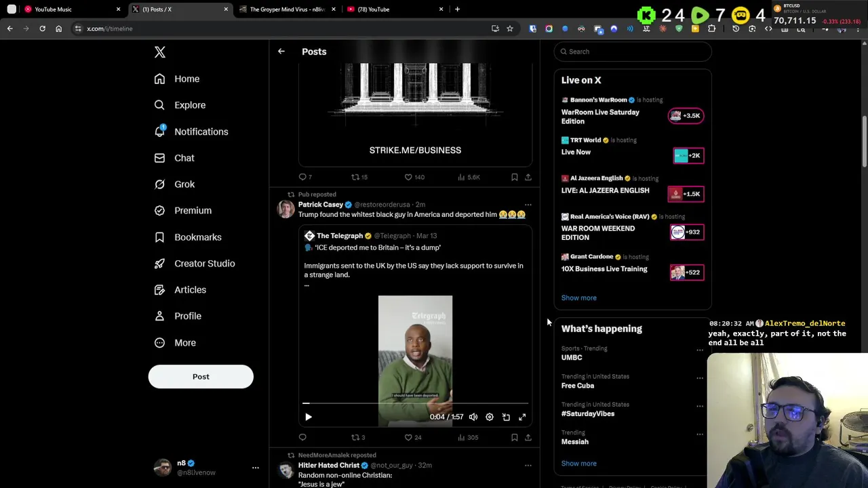Image resolution: width=868 pixels, height=488 pixels.
Task: Share Patrick Casey post
Action: pos(528,437)
